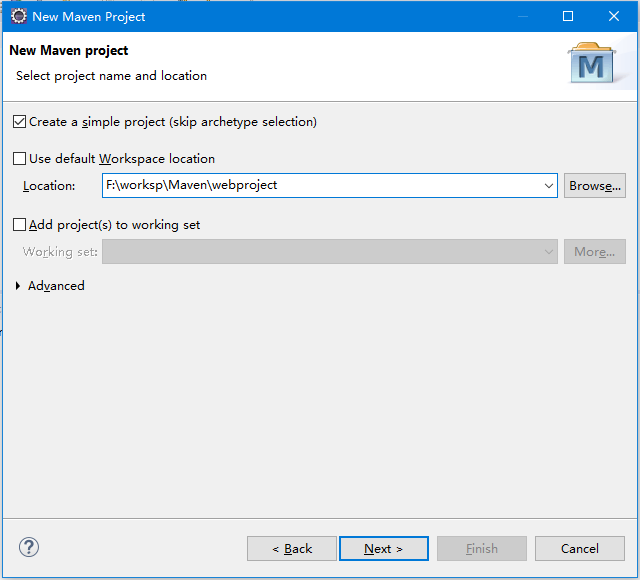This screenshot has width=640, height=580.
Task: Uncheck Create a simple project checkbox
Action: point(20,122)
